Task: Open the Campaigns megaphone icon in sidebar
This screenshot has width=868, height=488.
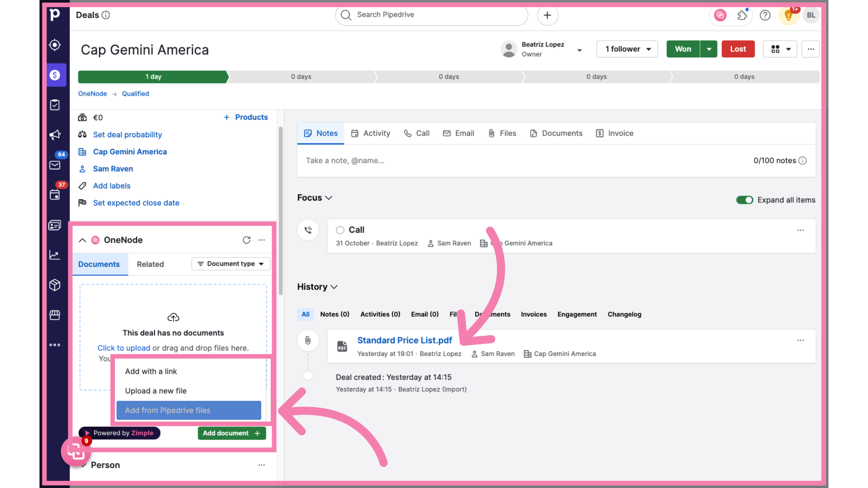Action: [x=55, y=135]
